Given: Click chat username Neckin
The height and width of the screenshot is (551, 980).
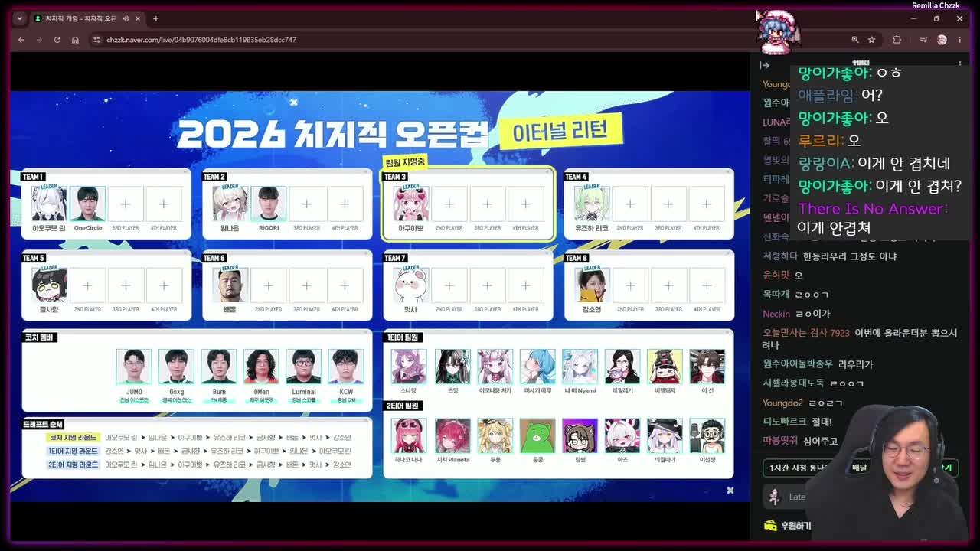Looking at the screenshot, I should 776,314.
